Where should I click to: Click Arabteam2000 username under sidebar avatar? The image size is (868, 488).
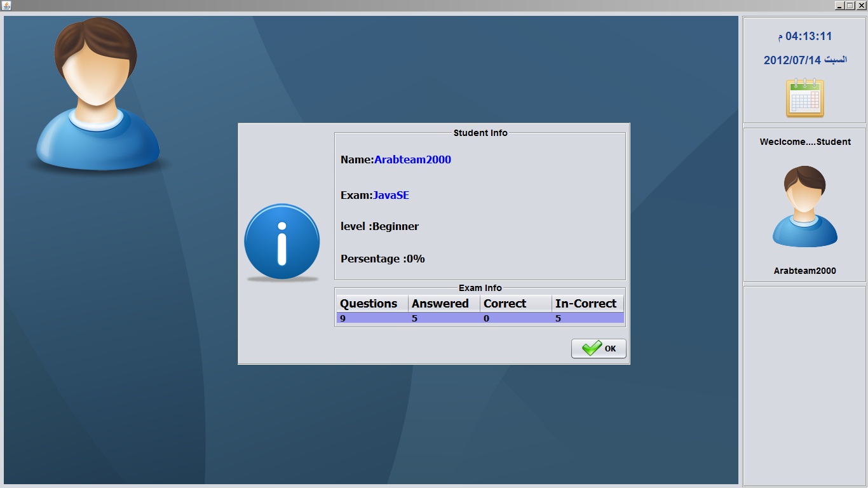(x=805, y=271)
